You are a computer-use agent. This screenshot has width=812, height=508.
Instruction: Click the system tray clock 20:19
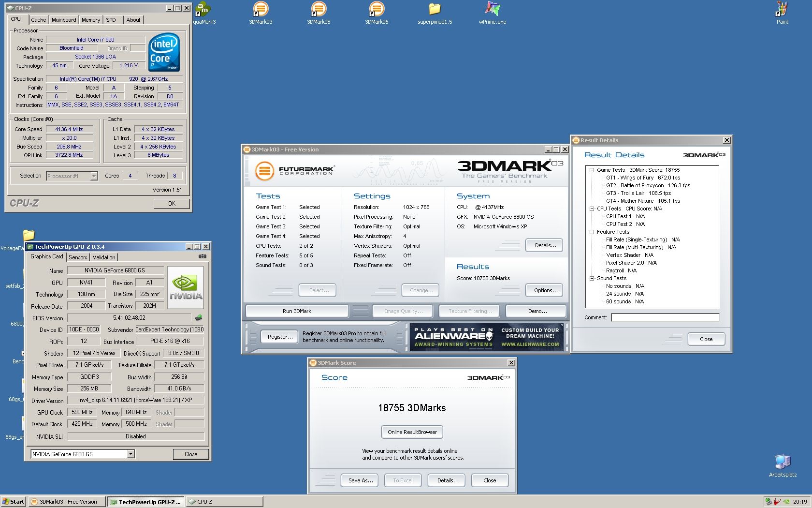[x=799, y=502]
